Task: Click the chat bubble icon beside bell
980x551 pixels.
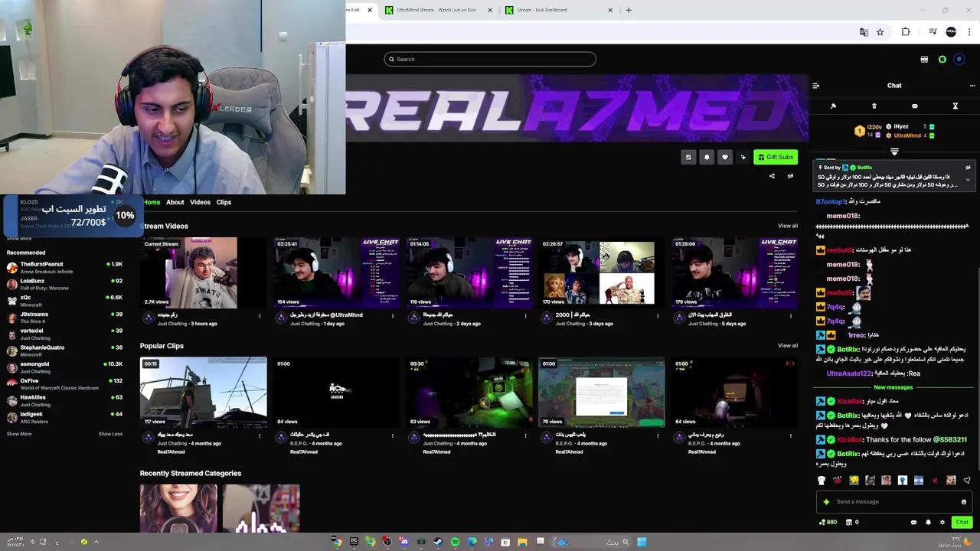Action: (913, 522)
